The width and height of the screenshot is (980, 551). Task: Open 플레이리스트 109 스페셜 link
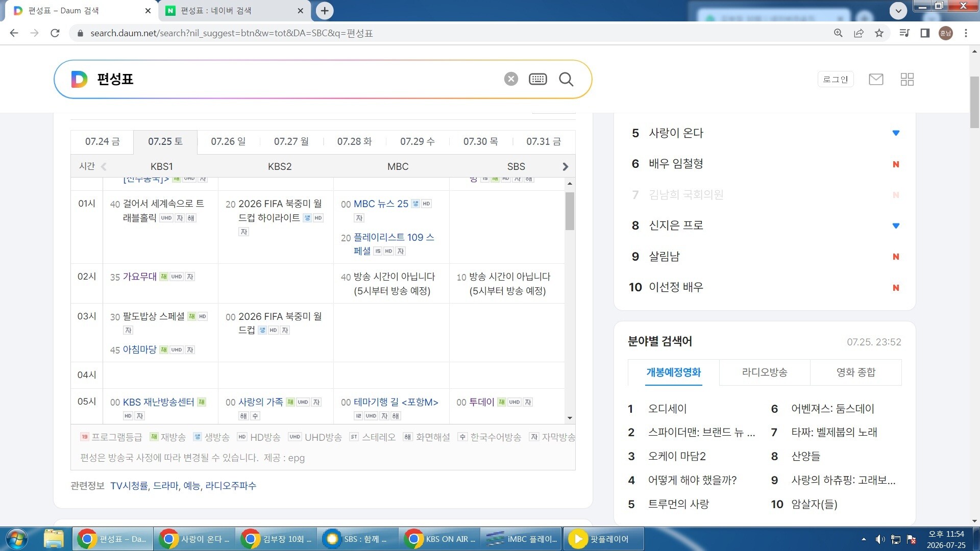point(394,244)
